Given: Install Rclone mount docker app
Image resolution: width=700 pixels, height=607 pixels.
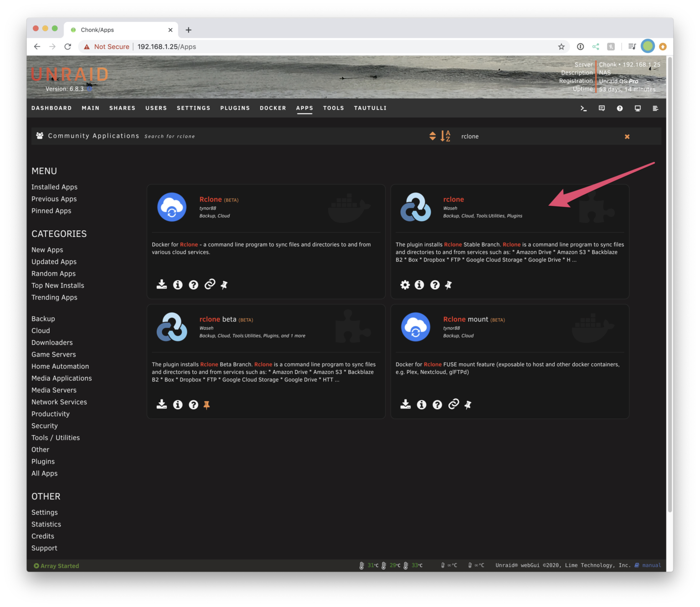Looking at the screenshot, I should 406,404.
